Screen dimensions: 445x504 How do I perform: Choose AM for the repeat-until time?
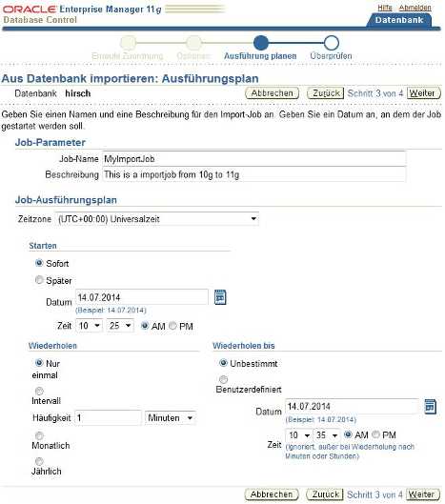348,434
